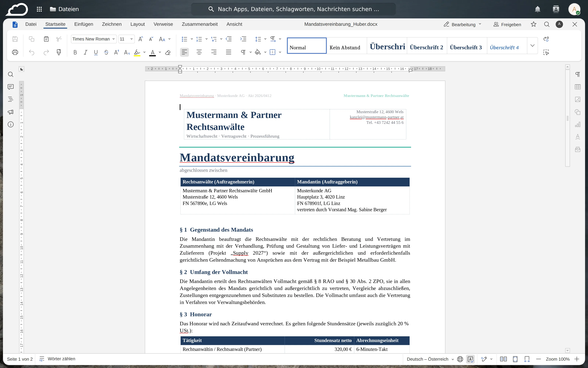Open the Times New Roman font dropdown
The height and width of the screenshot is (368, 588).
pos(94,39)
